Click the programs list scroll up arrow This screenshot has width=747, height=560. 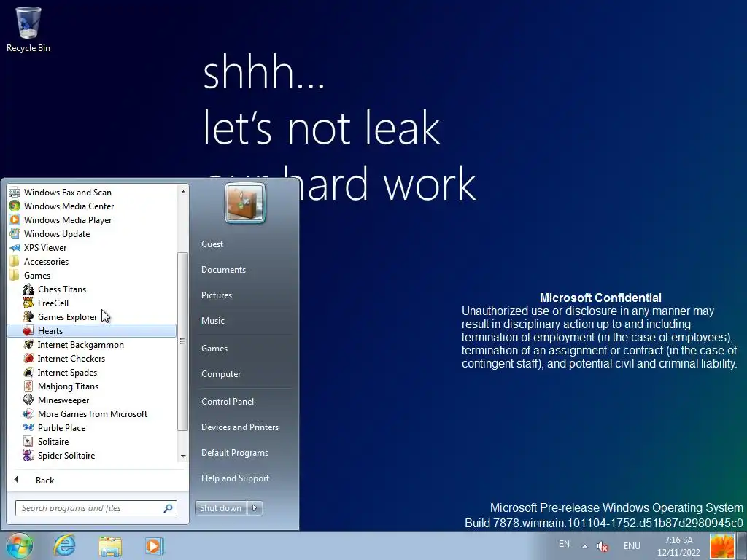(182, 192)
